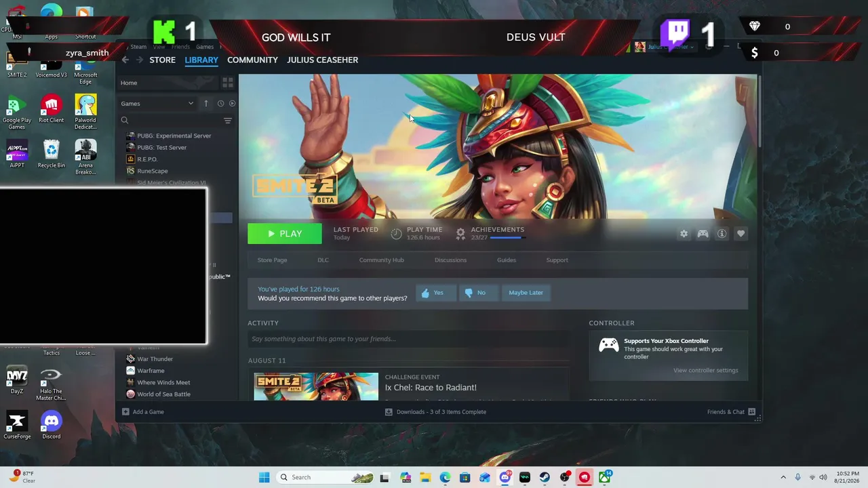
Task: Select Warframe in the game list
Action: point(151,371)
